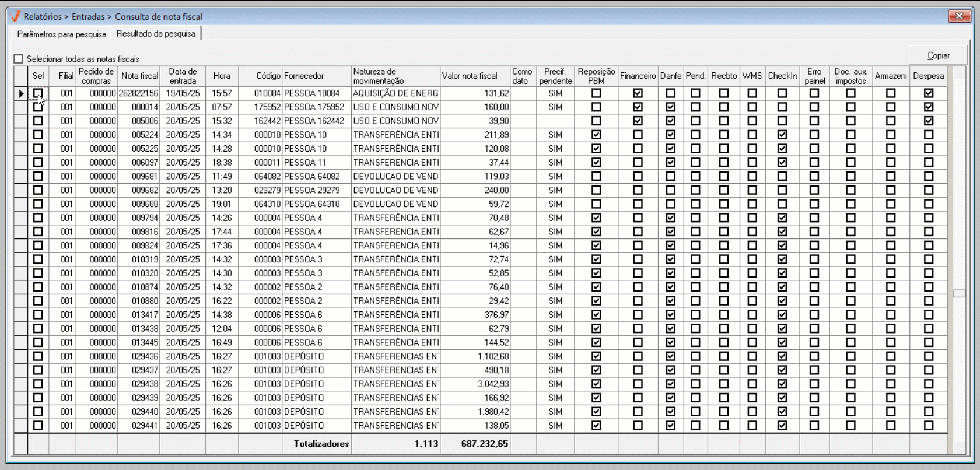Select the Sel checkbox for nota 029441

click(x=38, y=426)
